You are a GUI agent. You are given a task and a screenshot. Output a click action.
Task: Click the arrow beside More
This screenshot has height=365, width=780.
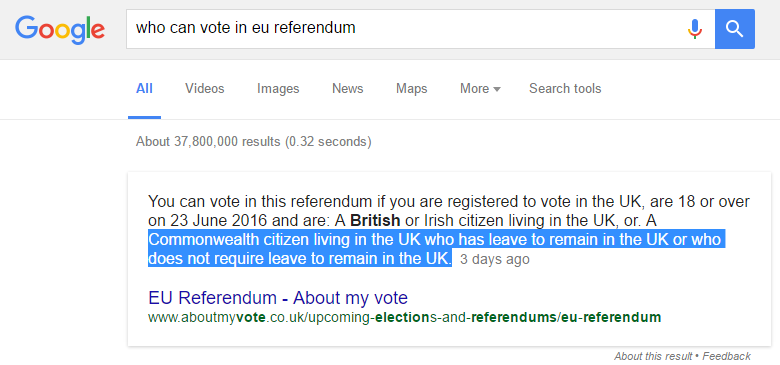496,90
